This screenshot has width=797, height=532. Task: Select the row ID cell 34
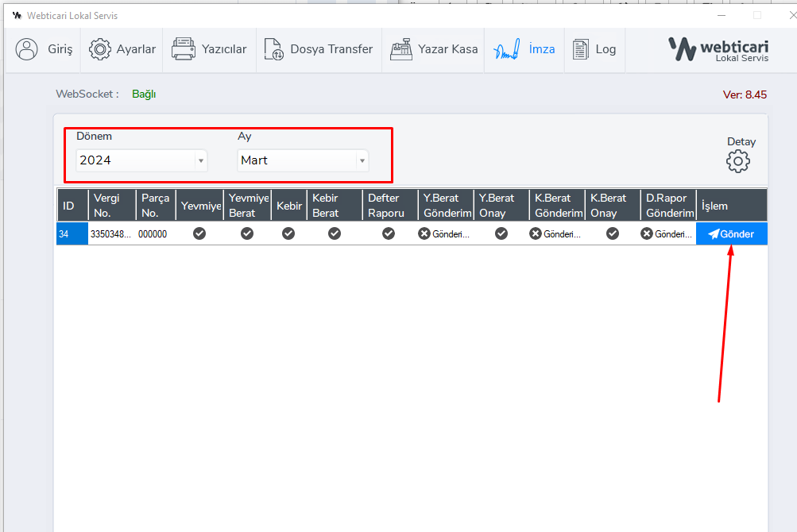pos(72,233)
